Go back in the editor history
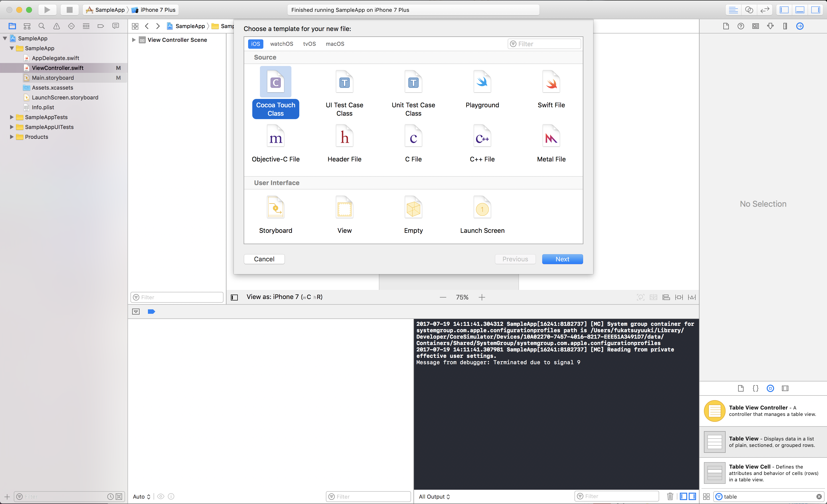This screenshot has width=827, height=504. pyautogui.click(x=147, y=26)
